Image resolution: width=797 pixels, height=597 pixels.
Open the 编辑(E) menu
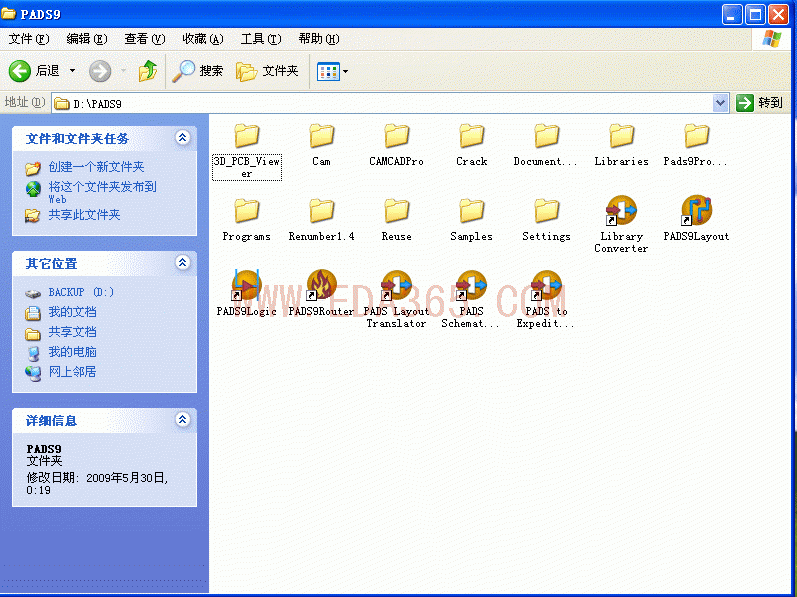tap(87, 39)
